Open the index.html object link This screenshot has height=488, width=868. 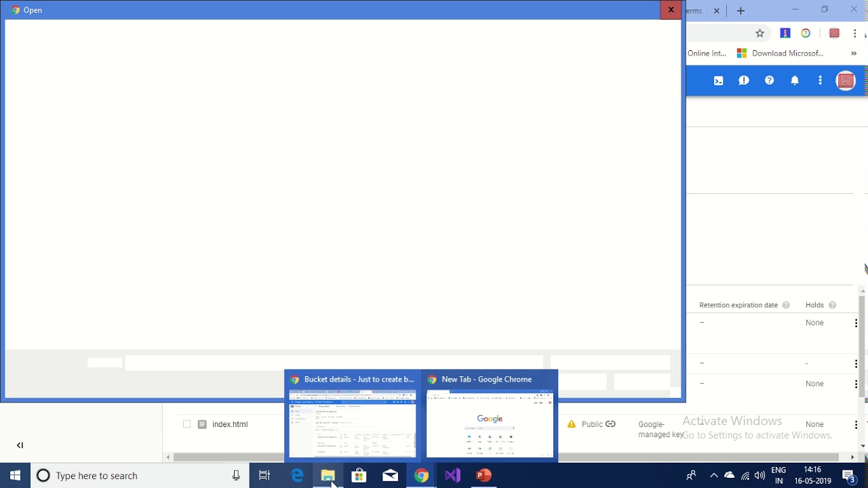click(x=230, y=424)
